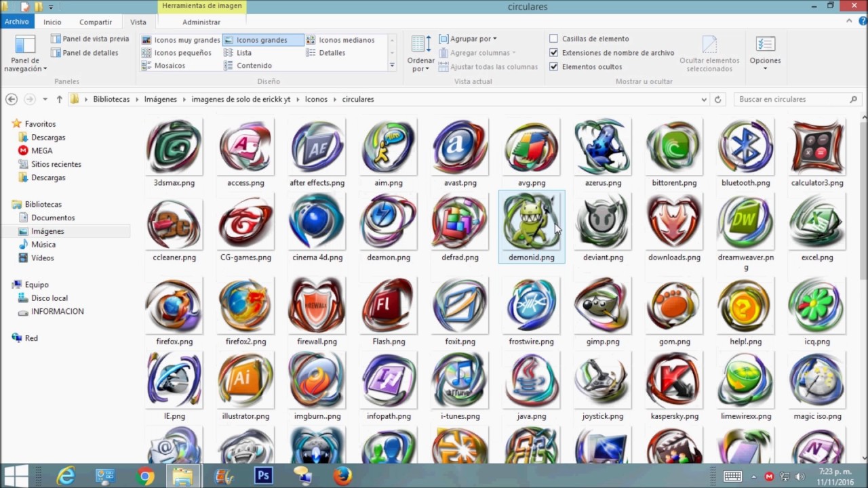The height and width of the screenshot is (488, 868).
Task: Open the Documentos library
Action: 53,218
